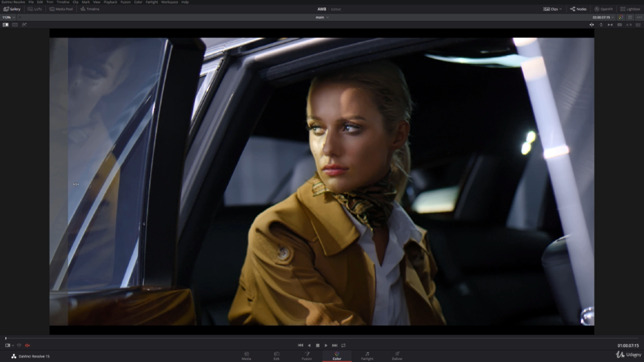Open the Clips dropdown menu

[x=551, y=8]
